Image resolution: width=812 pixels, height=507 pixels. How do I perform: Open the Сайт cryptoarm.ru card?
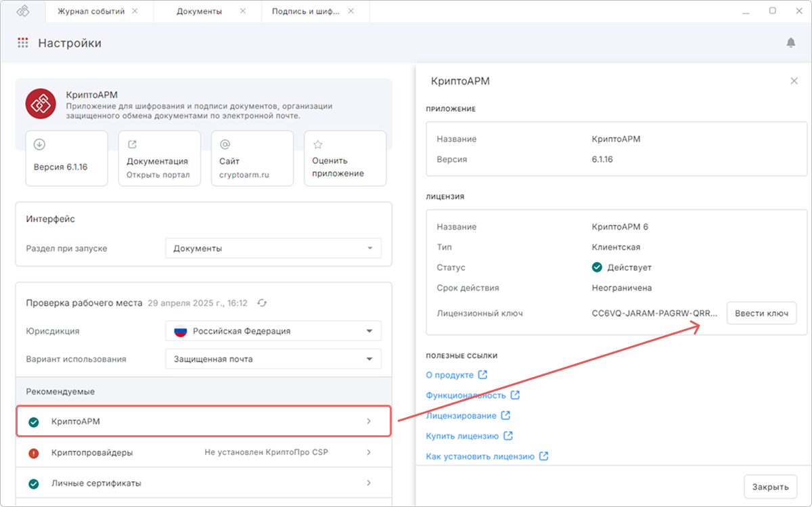(252, 158)
